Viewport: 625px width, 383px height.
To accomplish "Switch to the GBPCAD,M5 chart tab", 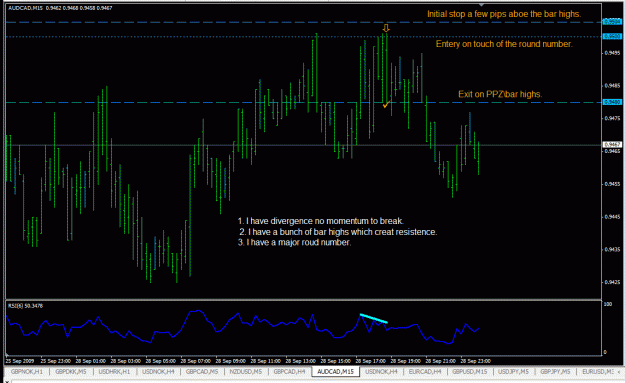I will click(202, 371).
